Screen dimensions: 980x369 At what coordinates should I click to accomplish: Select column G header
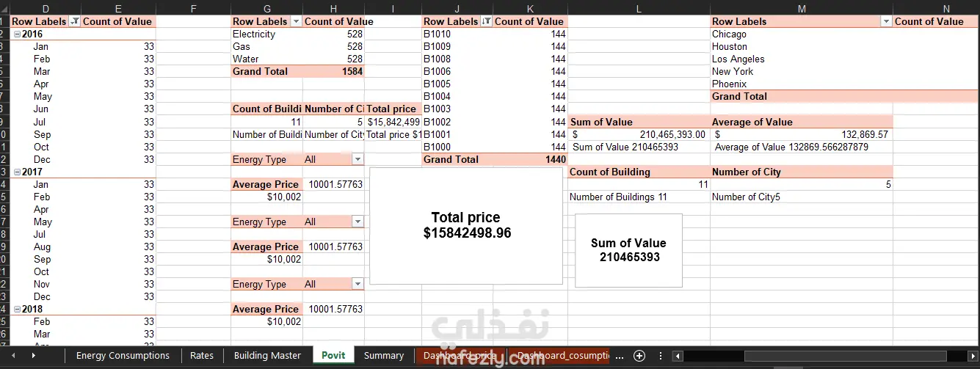pos(266,8)
